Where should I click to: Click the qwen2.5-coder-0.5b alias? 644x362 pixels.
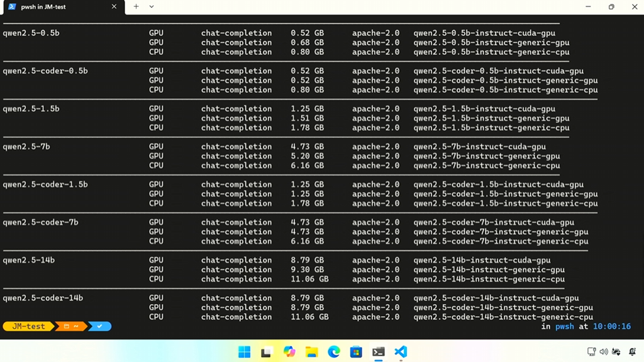[45, 71]
